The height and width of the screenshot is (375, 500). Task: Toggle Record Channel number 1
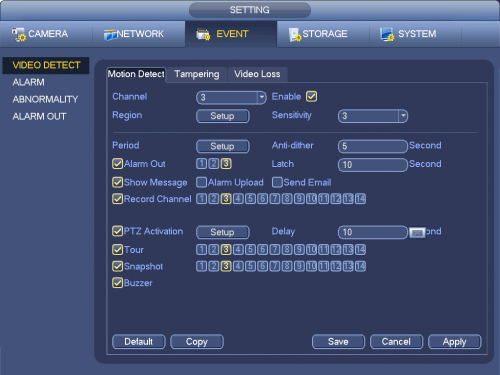pos(201,199)
